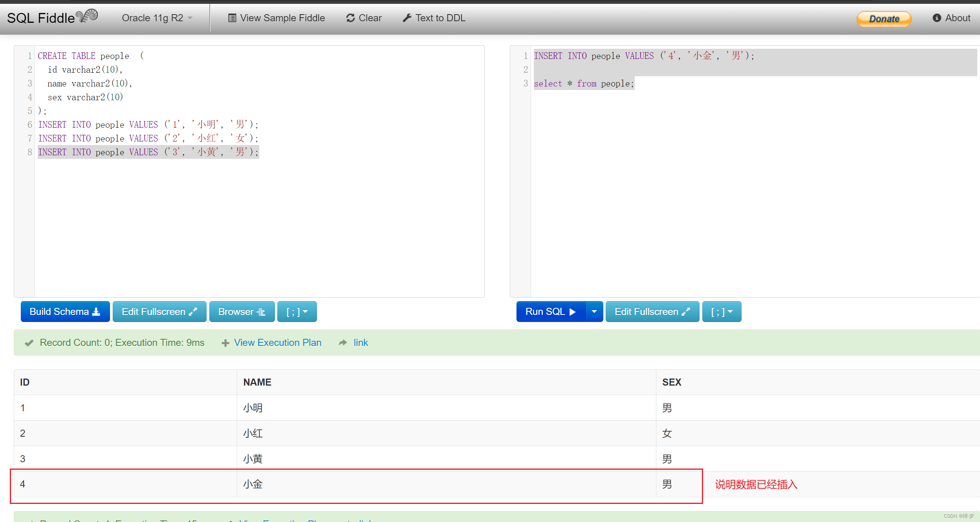Image resolution: width=980 pixels, height=522 pixels.
Task: Click the NAME column header
Action: point(257,382)
